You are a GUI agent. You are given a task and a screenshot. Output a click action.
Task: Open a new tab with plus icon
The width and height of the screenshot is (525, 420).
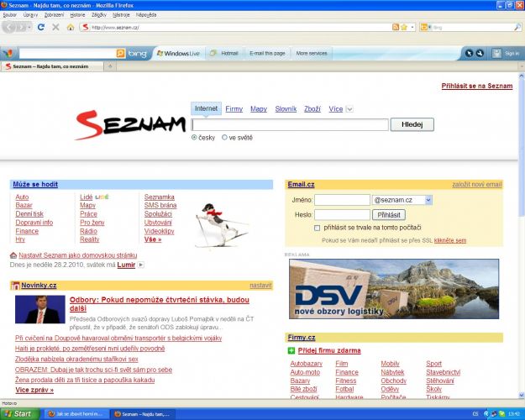(x=110, y=66)
